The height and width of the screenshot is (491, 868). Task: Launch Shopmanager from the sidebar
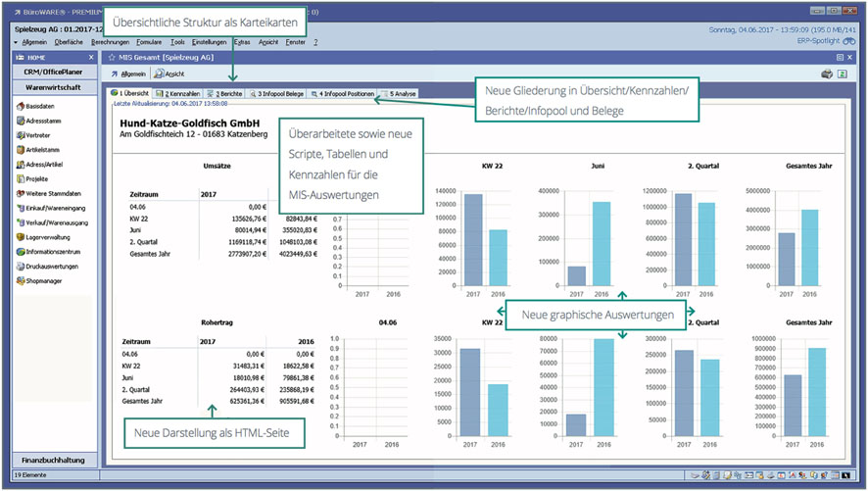click(x=43, y=280)
